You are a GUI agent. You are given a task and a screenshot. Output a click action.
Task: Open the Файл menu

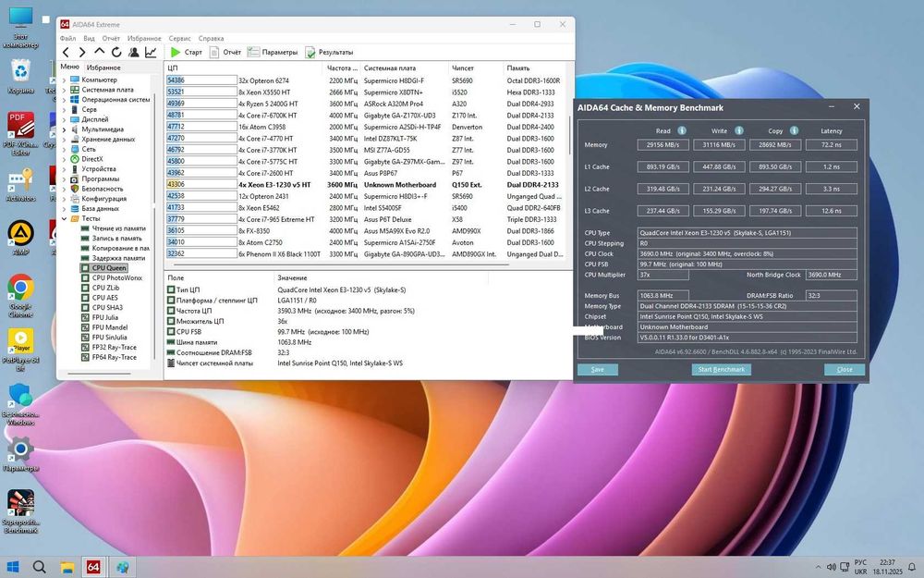tap(67, 38)
